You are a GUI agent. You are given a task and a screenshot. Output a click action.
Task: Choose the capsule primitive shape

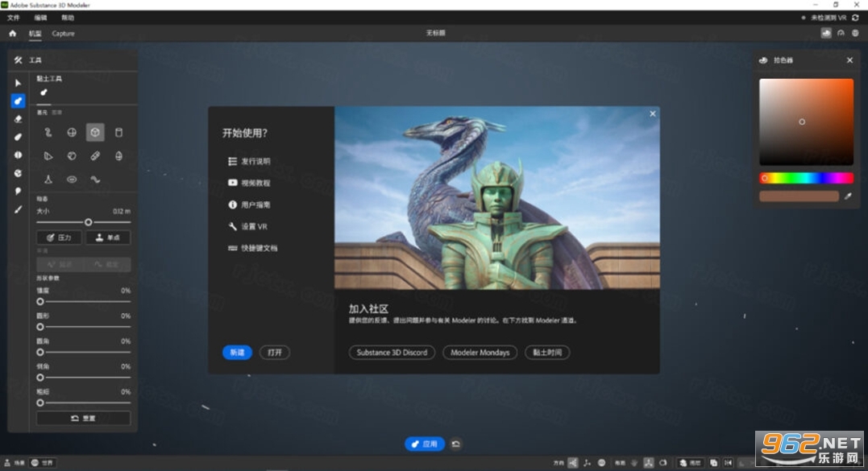pos(95,156)
